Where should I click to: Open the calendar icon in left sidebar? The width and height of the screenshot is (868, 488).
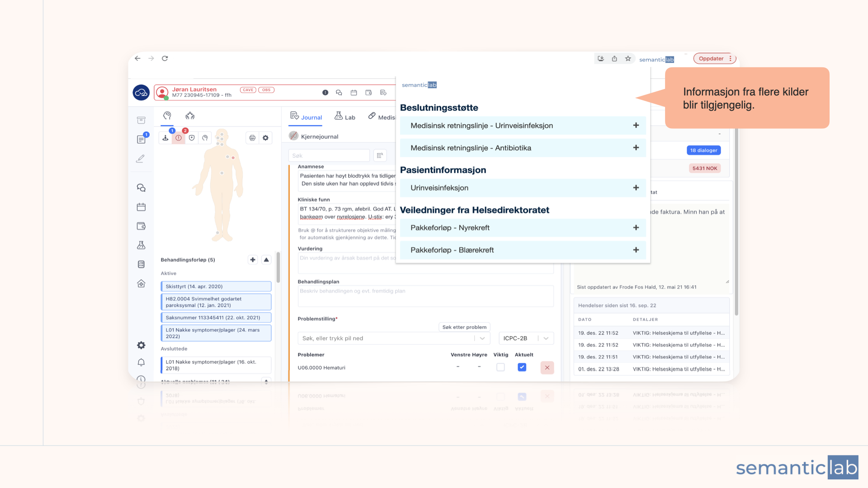tap(141, 207)
